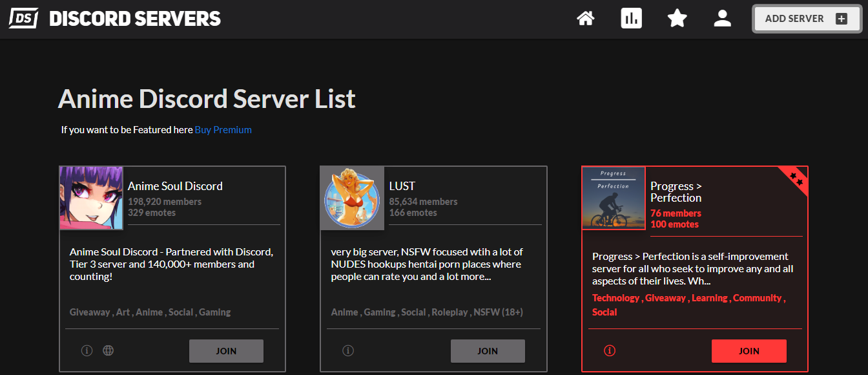Select the red Technology tag

point(615,298)
